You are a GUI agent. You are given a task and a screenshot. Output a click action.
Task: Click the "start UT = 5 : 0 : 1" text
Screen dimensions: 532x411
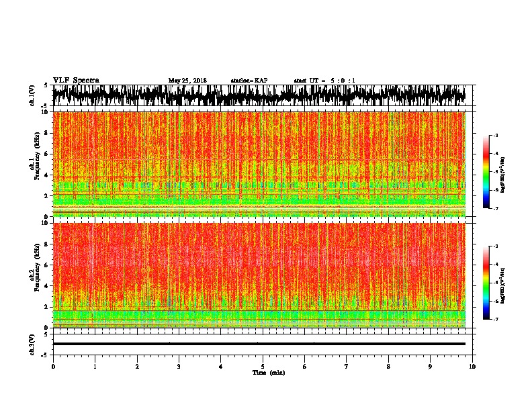pos(324,81)
